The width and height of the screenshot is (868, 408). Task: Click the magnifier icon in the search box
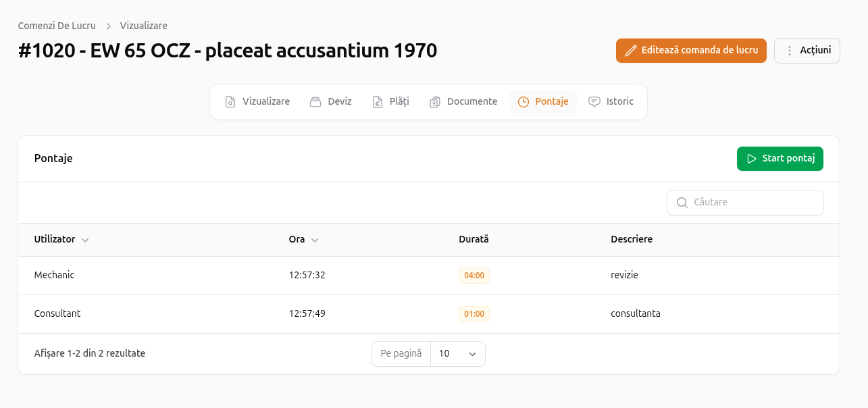[682, 203]
